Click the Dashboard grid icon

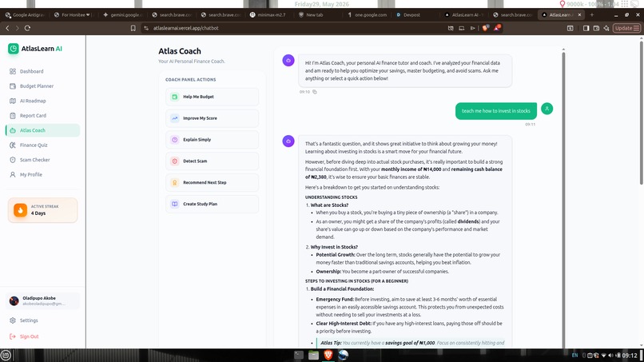point(13,71)
